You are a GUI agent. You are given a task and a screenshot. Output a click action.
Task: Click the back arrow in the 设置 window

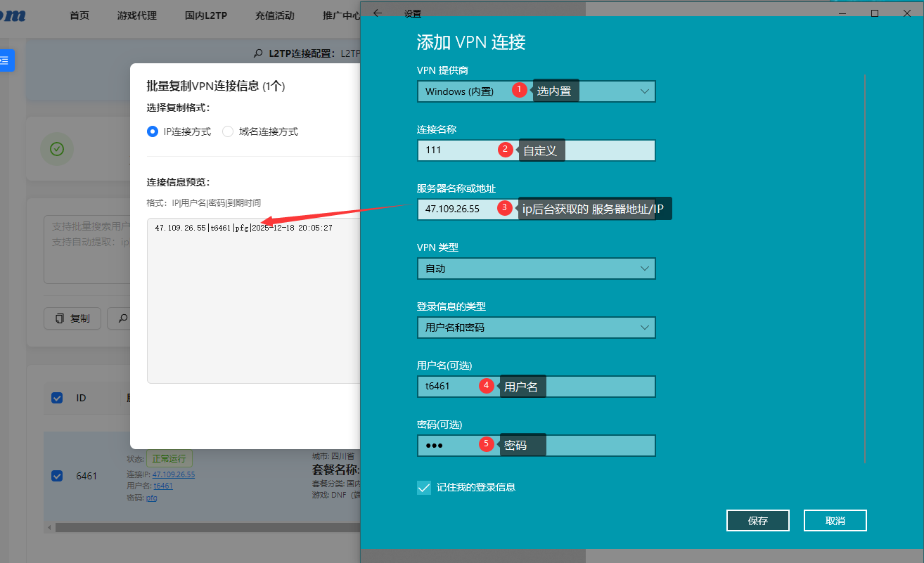click(x=377, y=13)
